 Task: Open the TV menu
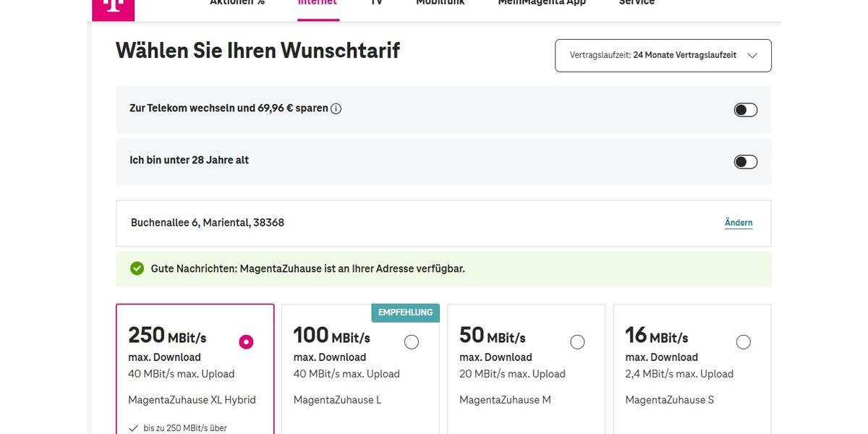(x=376, y=3)
